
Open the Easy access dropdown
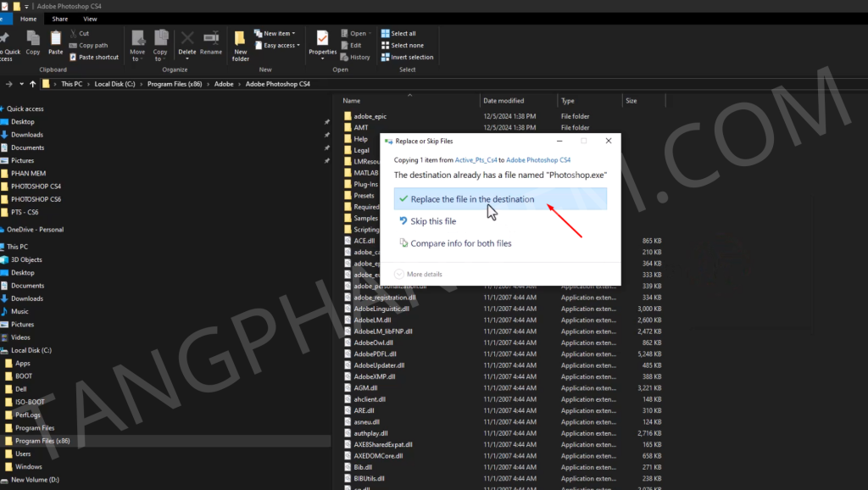(280, 46)
